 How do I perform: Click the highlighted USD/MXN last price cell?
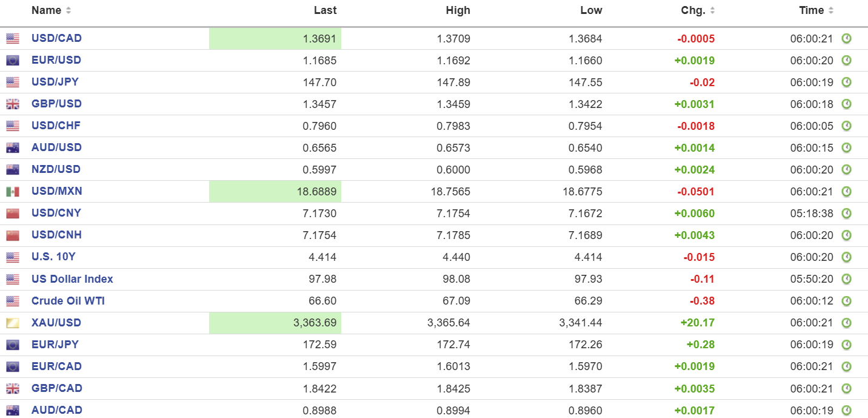(275, 192)
